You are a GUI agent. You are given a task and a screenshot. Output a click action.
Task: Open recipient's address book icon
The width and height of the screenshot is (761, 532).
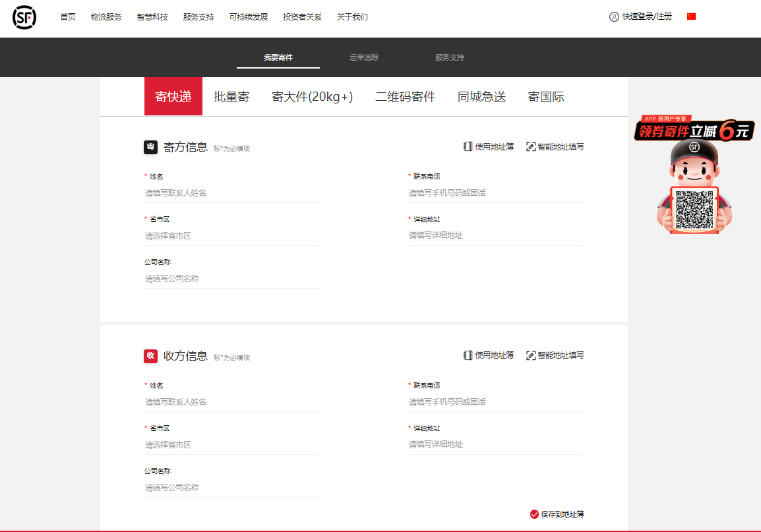coord(468,355)
